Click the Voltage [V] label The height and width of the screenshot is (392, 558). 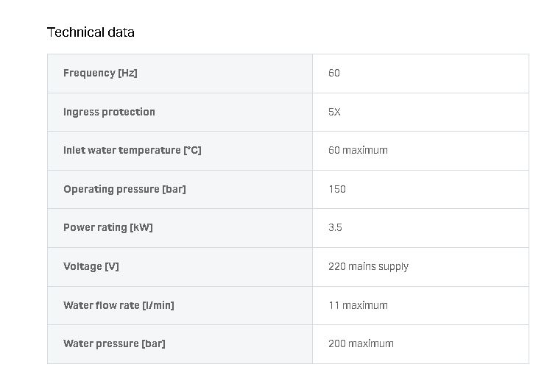[91, 266]
